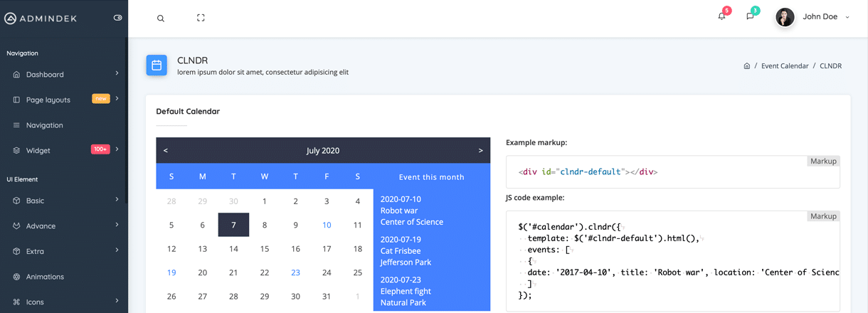
Task: Open the search icon in header
Action: (x=161, y=18)
